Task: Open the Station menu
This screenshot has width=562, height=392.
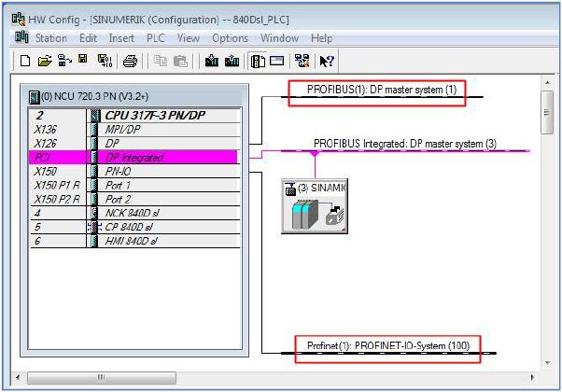Action: 51,38
